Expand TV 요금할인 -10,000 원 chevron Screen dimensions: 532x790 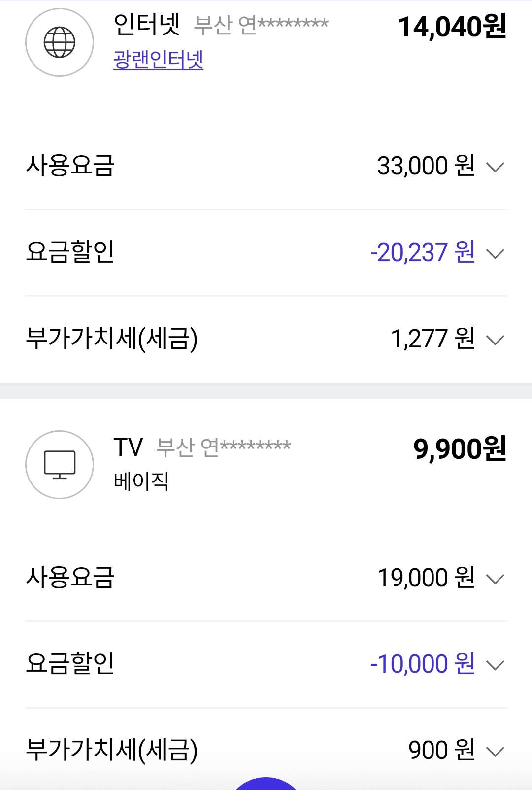(x=495, y=665)
